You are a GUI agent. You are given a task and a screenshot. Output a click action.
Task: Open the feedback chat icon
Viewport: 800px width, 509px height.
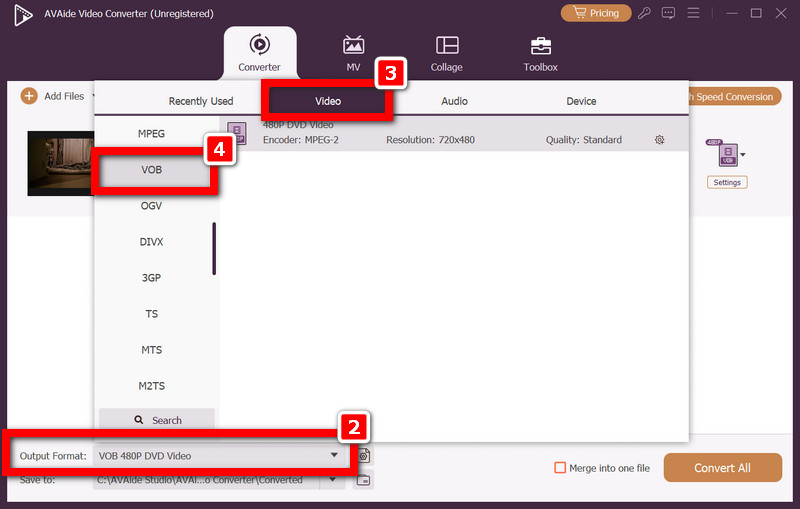668,13
